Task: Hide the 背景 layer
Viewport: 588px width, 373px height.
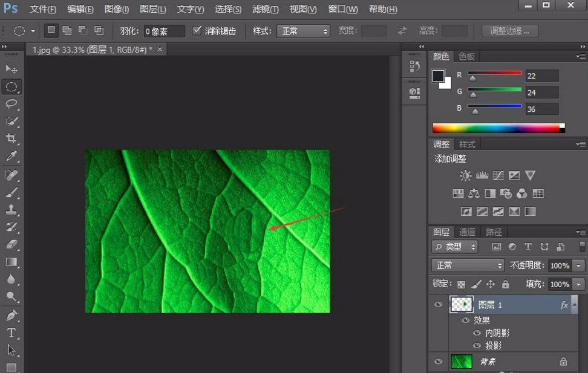Action: tap(438, 361)
